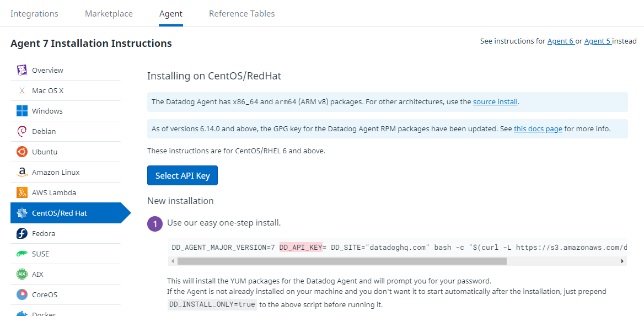644x316 pixels.
Task: Click the DD_INSTALL_ONLY=true code snippet
Action: 212,306
